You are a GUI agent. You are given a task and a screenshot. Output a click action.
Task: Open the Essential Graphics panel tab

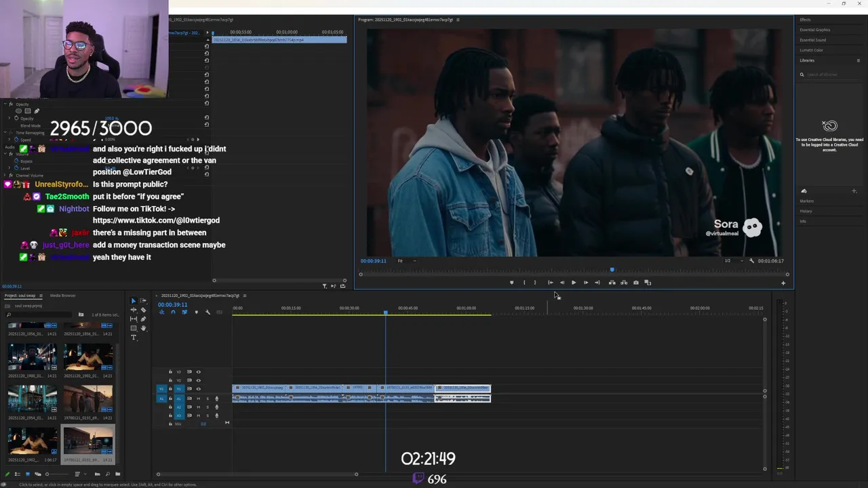click(815, 30)
